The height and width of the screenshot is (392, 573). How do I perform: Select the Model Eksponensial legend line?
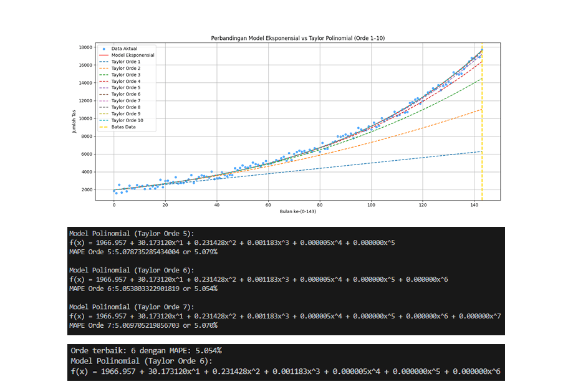point(104,55)
